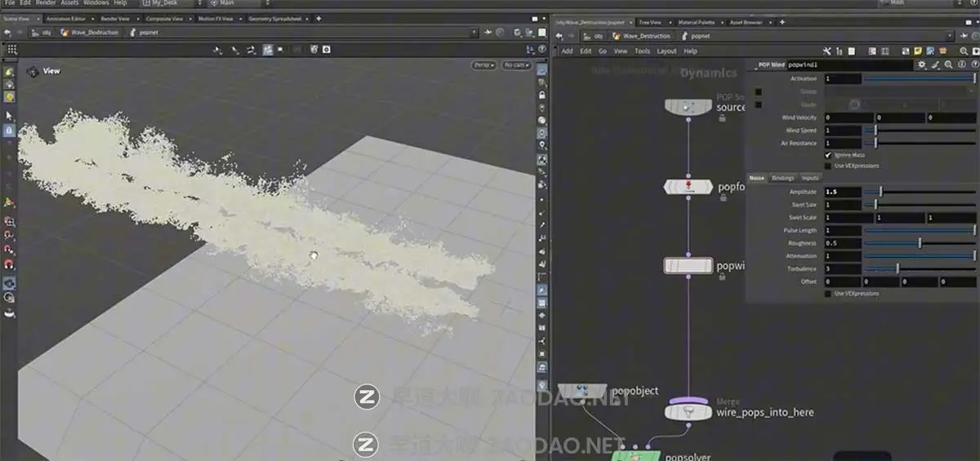This screenshot has width=980, height=461.
Task: Click the node info icon in parameters
Action: click(x=961, y=64)
